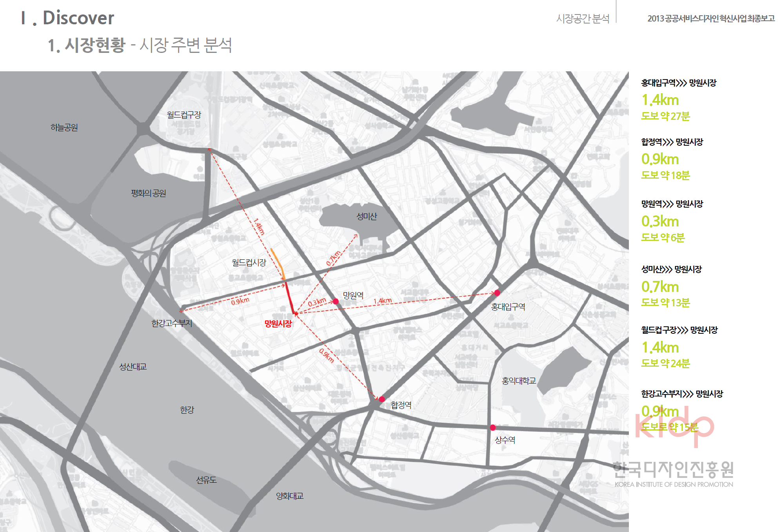Click the red dot at 홍대입구역 station

497,293
